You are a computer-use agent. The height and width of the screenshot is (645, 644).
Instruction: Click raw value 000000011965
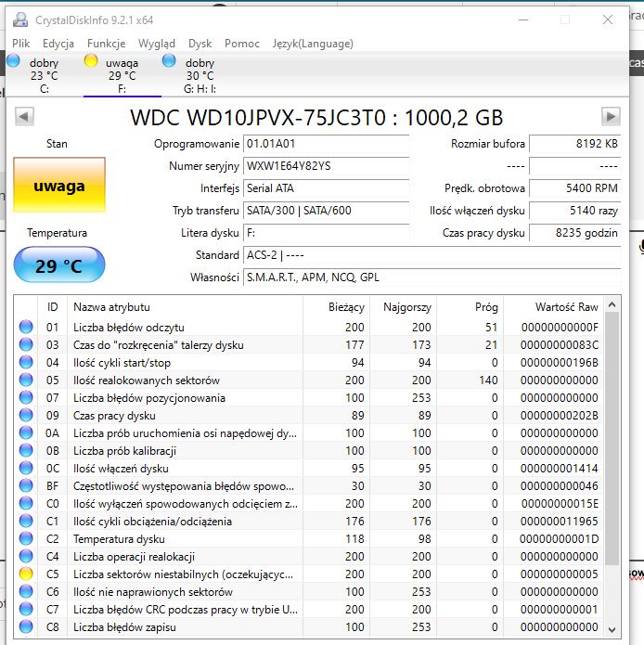click(559, 522)
